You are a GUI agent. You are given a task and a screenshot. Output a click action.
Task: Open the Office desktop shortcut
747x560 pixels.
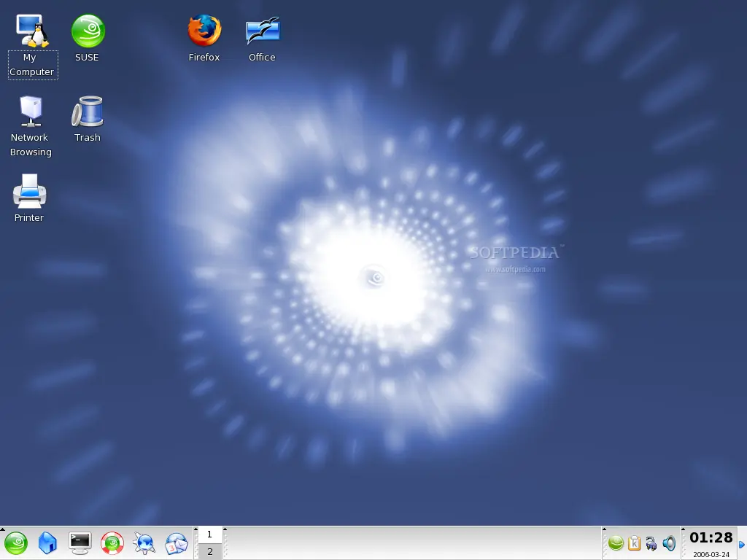[263, 31]
